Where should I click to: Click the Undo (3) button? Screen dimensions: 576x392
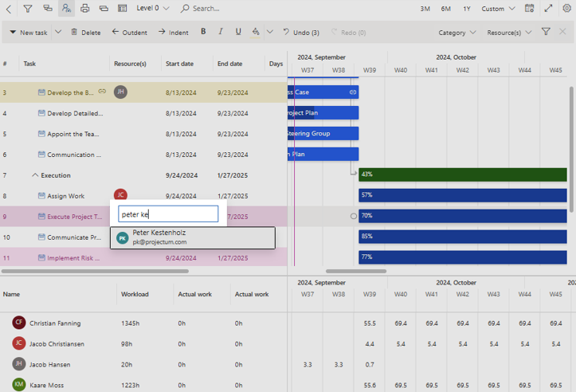(x=301, y=33)
